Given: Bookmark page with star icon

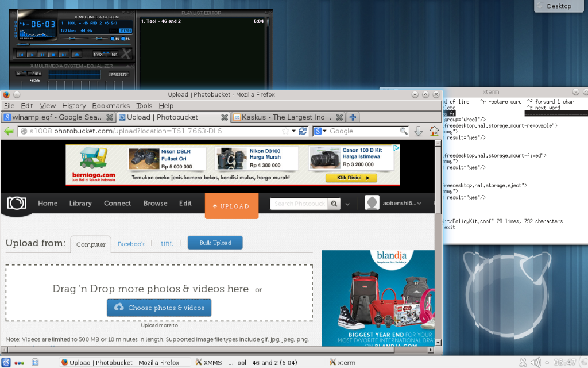Looking at the screenshot, I should (x=286, y=131).
